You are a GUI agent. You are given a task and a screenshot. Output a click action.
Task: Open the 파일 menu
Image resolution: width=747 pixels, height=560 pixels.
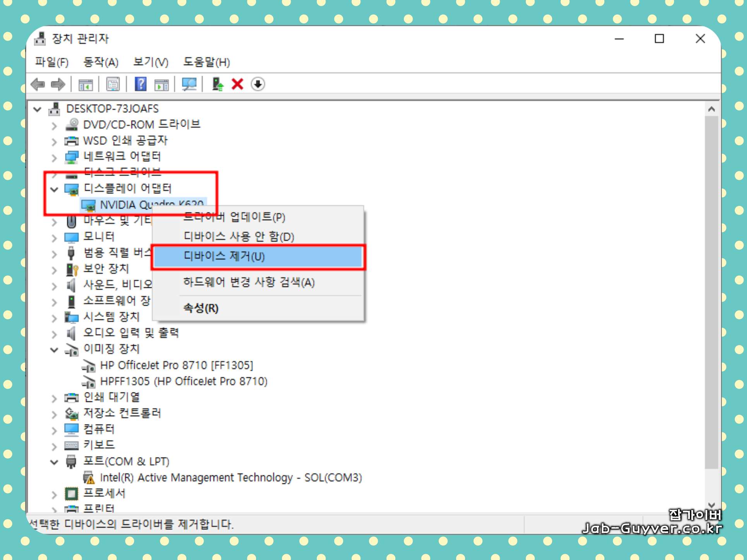[x=51, y=62]
